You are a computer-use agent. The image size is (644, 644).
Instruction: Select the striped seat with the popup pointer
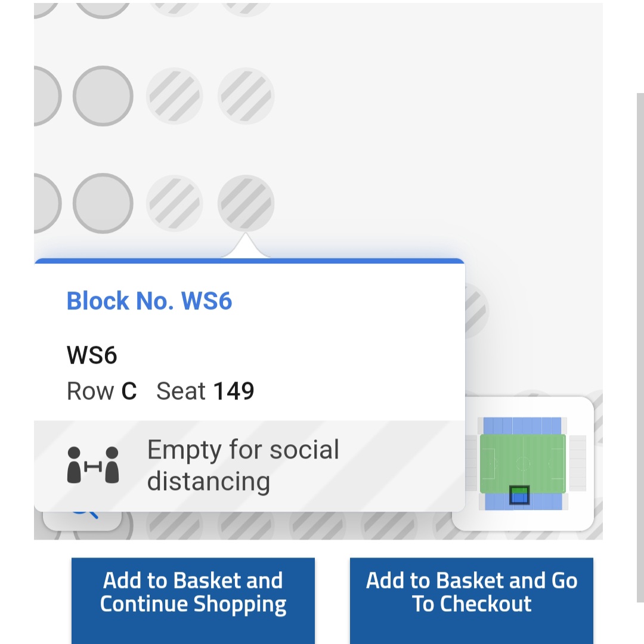click(246, 203)
